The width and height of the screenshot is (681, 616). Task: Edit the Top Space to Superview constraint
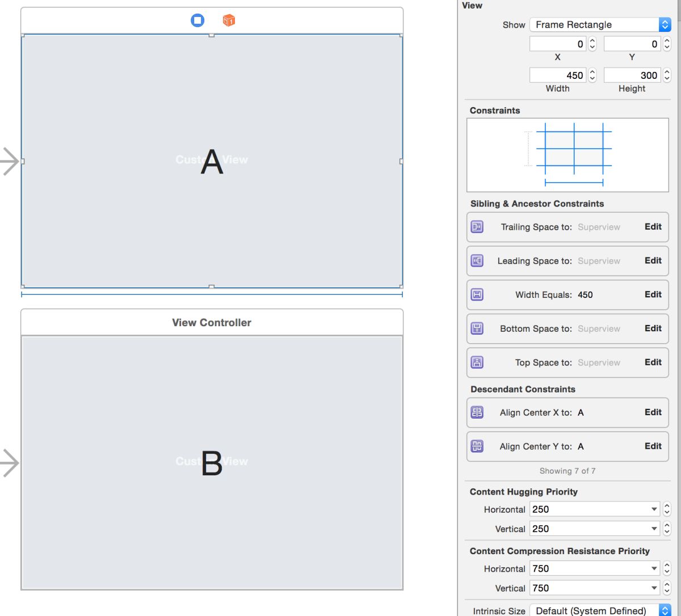[653, 362]
